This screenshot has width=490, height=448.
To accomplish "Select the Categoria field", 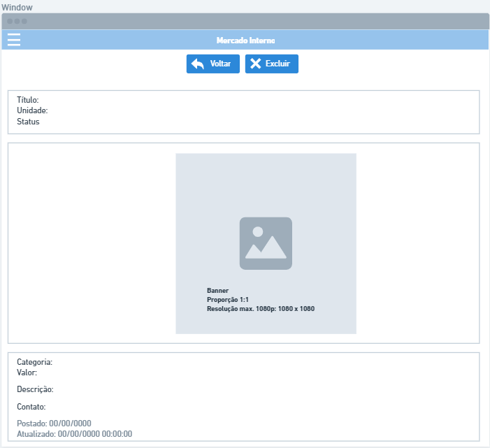I will (34, 362).
